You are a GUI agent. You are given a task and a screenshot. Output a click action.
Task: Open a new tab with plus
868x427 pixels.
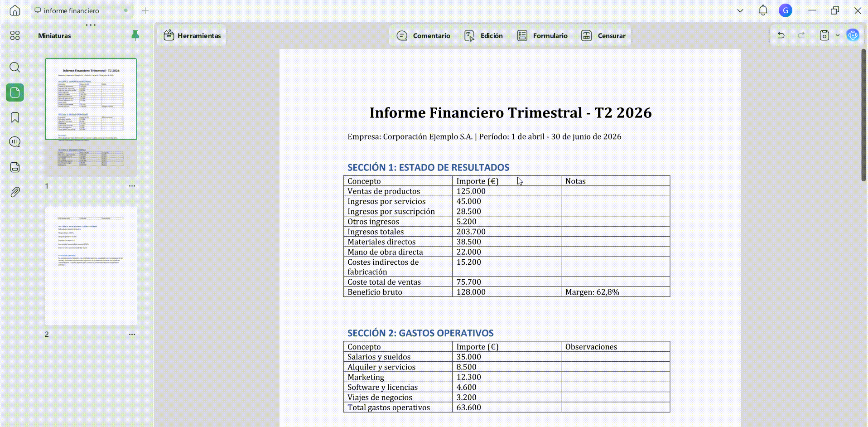tap(145, 10)
